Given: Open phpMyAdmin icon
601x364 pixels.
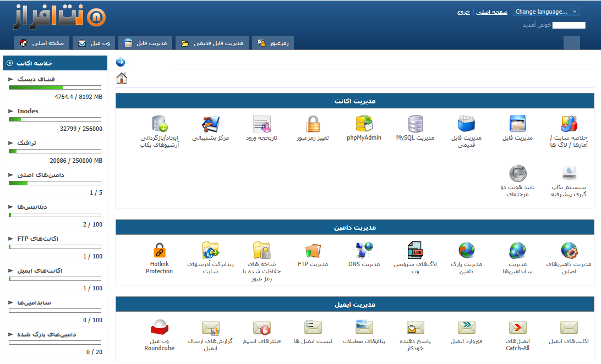Looking at the screenshot, I should tap(364, 124).
